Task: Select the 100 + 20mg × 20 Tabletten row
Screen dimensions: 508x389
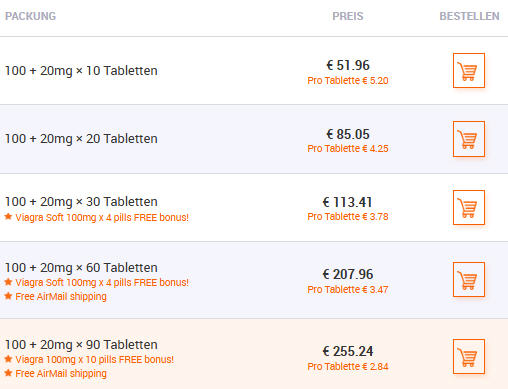Action: point(254,139)
